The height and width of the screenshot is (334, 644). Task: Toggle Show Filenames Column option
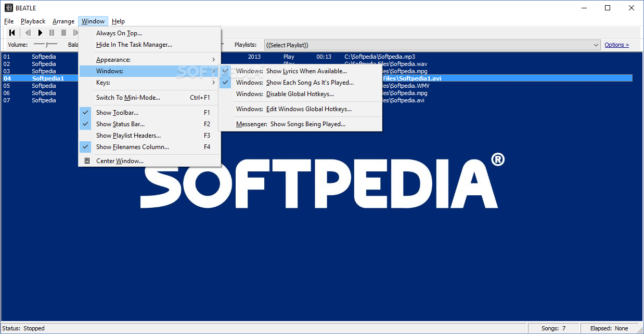click(x=150, y=147)
